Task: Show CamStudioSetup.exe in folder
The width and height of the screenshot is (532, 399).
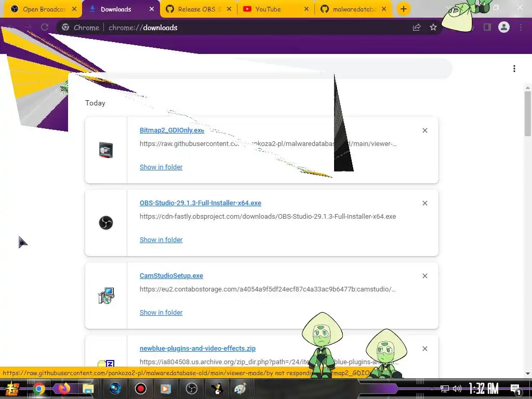Action: tap(161, 312)
